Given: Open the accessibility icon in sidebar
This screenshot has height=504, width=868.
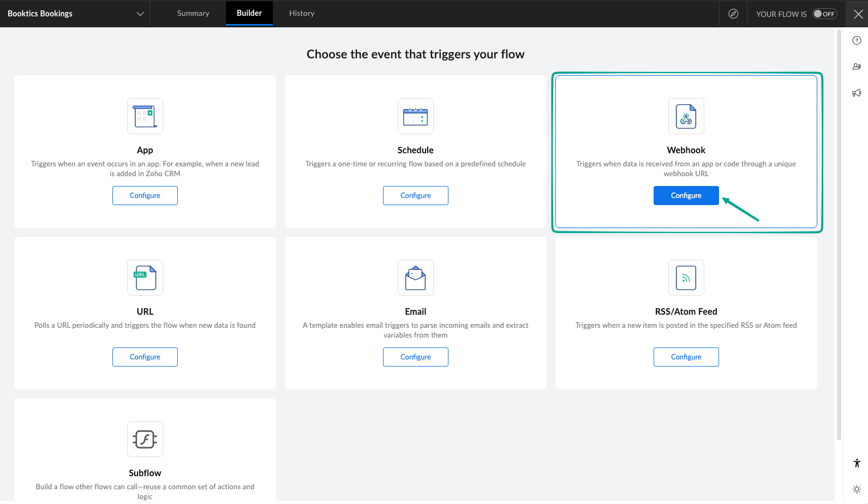Looking at the screenshot, I should tap(857, 463).
